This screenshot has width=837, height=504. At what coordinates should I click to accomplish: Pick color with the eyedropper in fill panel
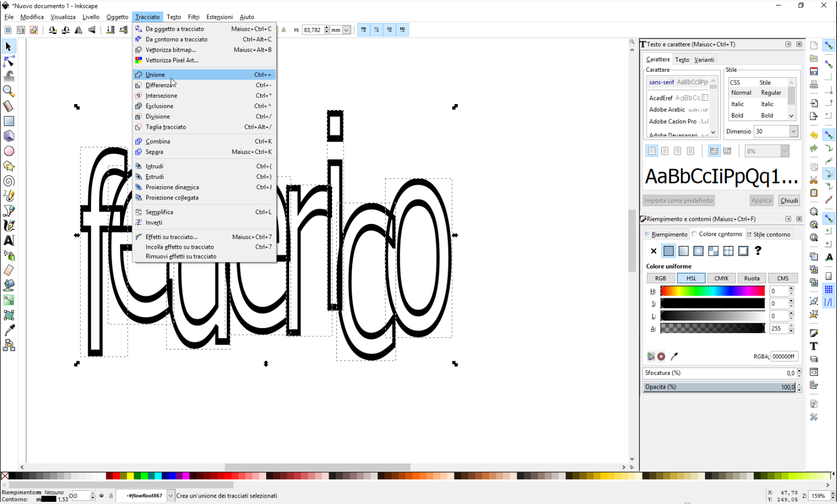tap(674, 357)
